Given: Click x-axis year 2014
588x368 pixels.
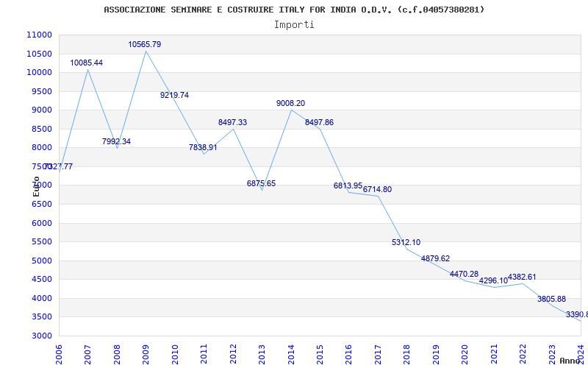Looking at the screenshot, I should pos(291,354).
